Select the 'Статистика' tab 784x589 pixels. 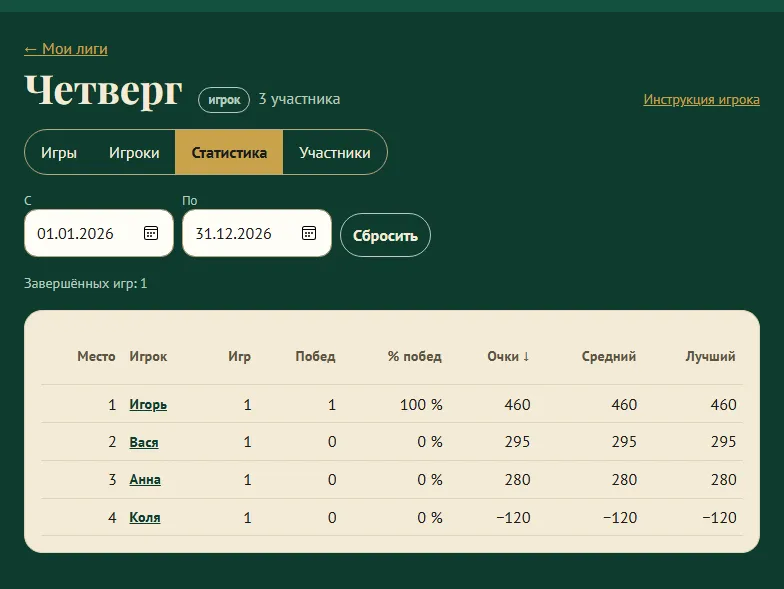tap(229, 152)
